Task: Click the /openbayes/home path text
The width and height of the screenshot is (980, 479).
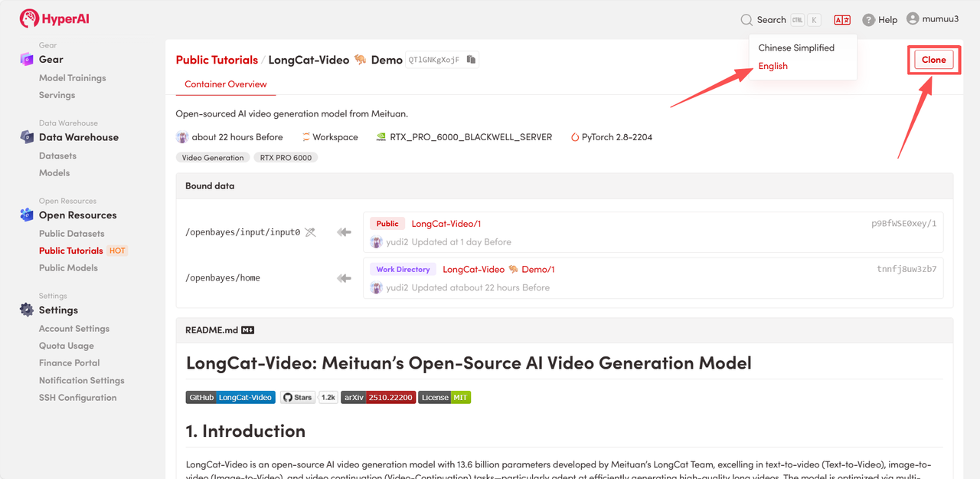Action: (x=223, y=278)
